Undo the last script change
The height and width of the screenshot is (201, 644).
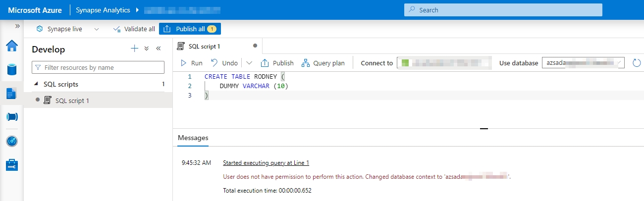point(224,63)
